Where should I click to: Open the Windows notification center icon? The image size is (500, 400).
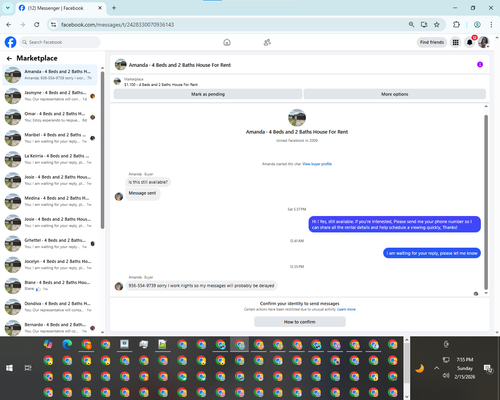coord(488,368)
